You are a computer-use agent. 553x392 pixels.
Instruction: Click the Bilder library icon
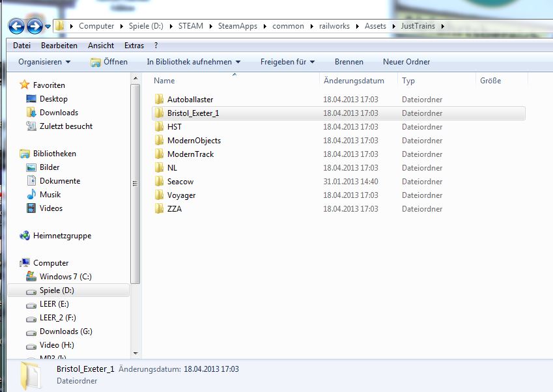tap(31, 167)
